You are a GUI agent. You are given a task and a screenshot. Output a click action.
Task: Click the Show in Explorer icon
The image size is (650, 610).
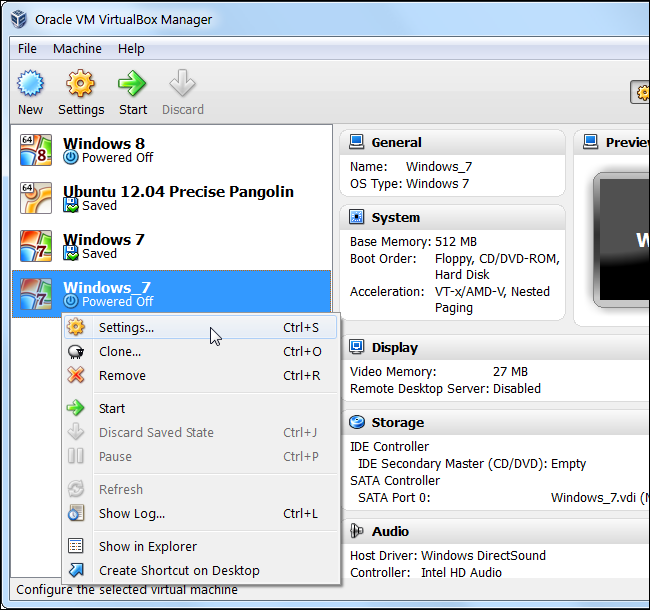(76, 547)
